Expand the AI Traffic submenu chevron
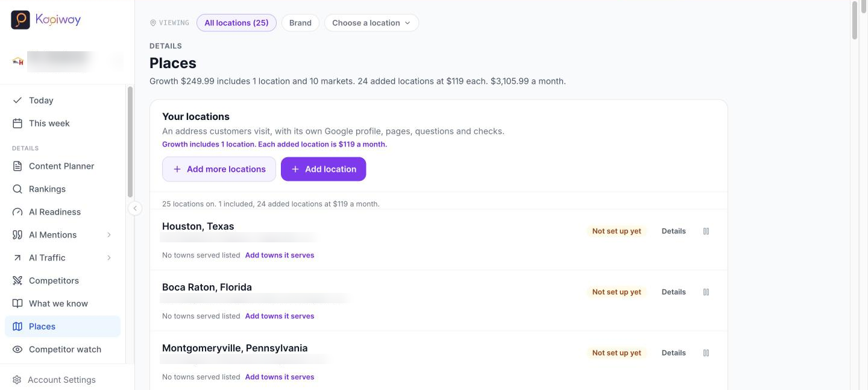Screen dimensions: 868x390 pos(109,257)
